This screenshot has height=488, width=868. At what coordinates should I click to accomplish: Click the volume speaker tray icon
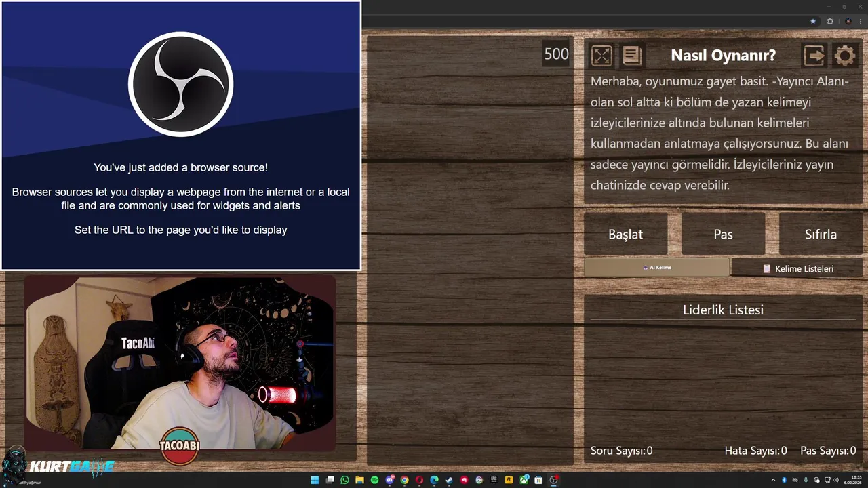tap(835, 480)
